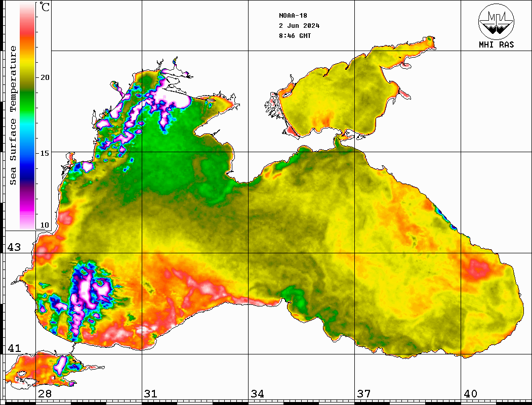
Task: Click longitude label 28
Action: 45,394
